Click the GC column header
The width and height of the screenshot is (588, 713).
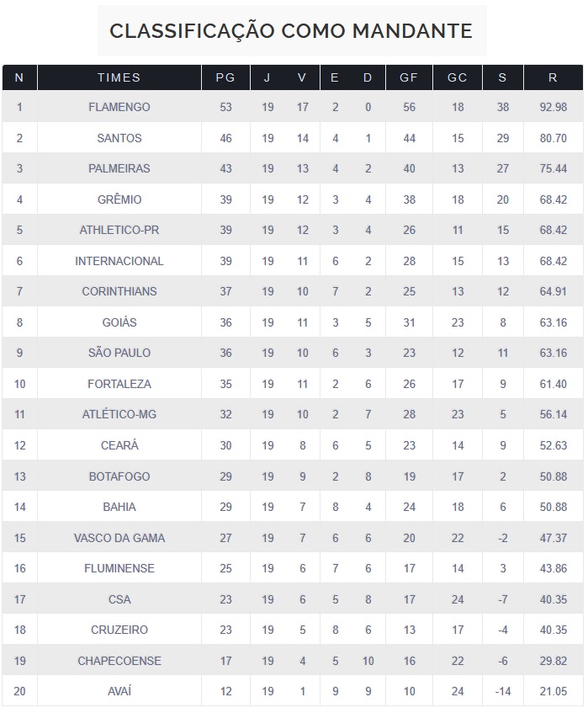tap(457, 77)
